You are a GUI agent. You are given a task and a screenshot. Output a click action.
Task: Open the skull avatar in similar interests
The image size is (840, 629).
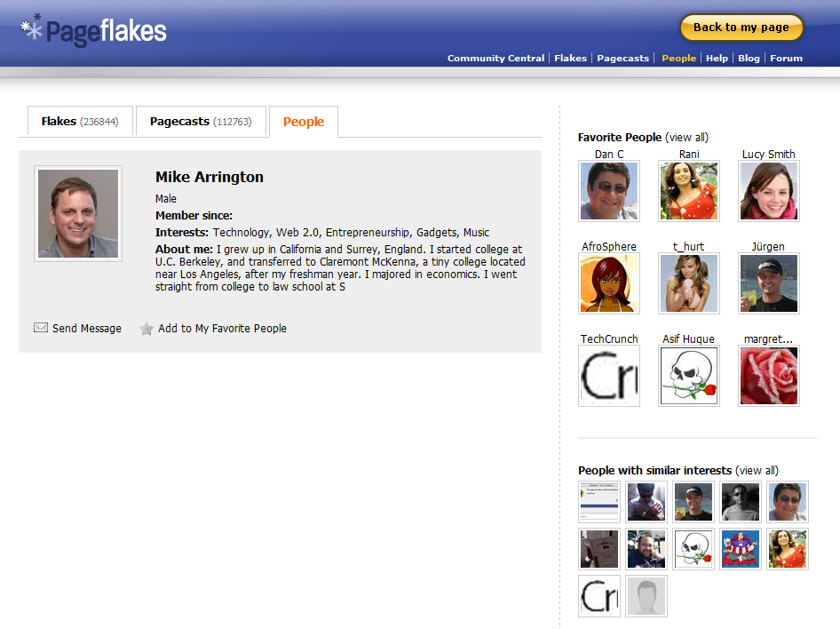pos(693,549)
